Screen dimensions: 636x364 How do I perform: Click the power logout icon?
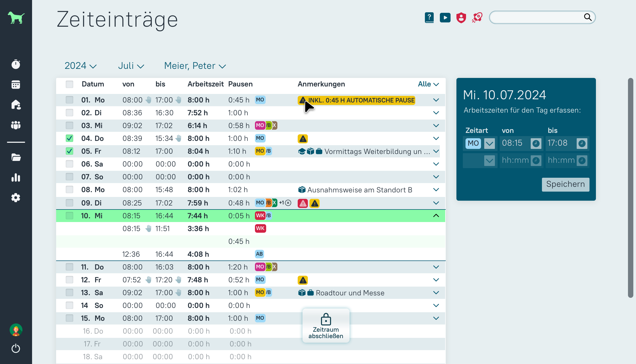[x=16, y=348]
